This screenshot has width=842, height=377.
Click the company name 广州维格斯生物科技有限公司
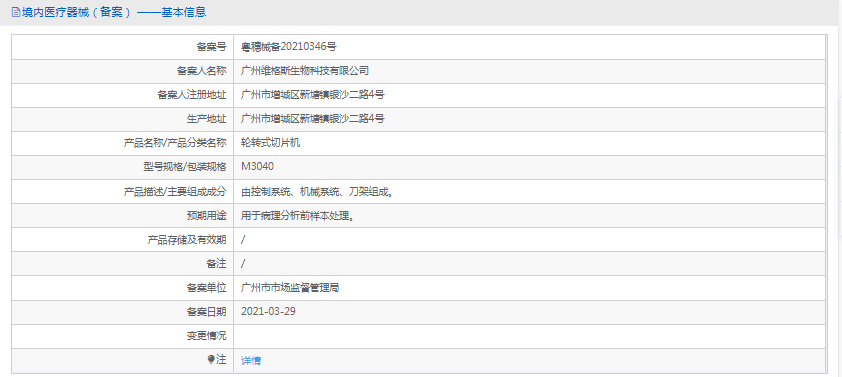[304, 71]
